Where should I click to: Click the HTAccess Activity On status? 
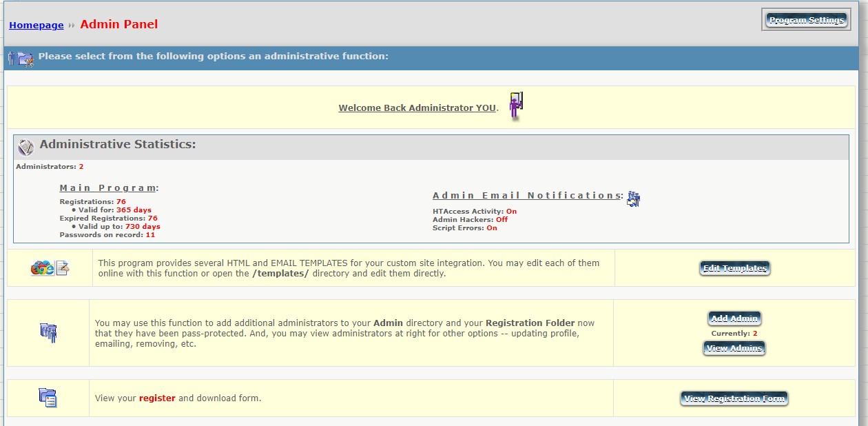pos(511,211)
